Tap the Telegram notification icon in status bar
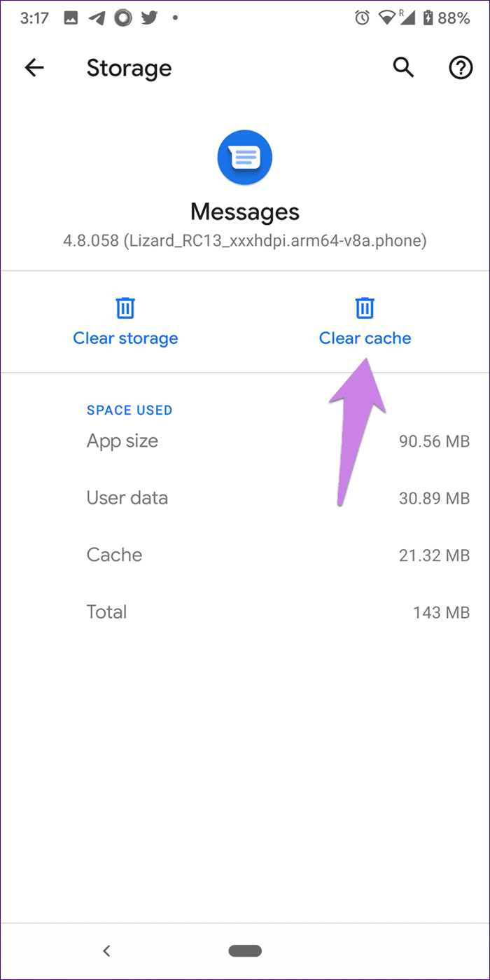This screenshot has width=490, height=980. 97,18
